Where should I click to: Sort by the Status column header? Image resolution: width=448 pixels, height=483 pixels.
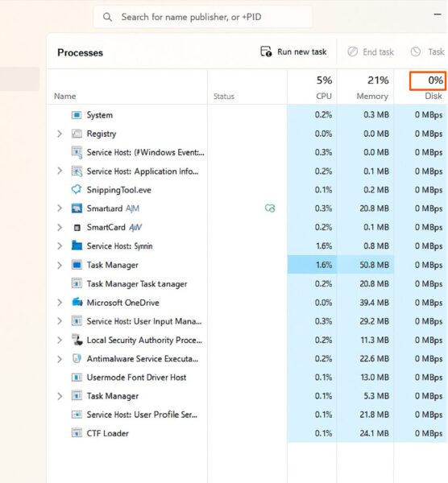[x=224, y=97]
